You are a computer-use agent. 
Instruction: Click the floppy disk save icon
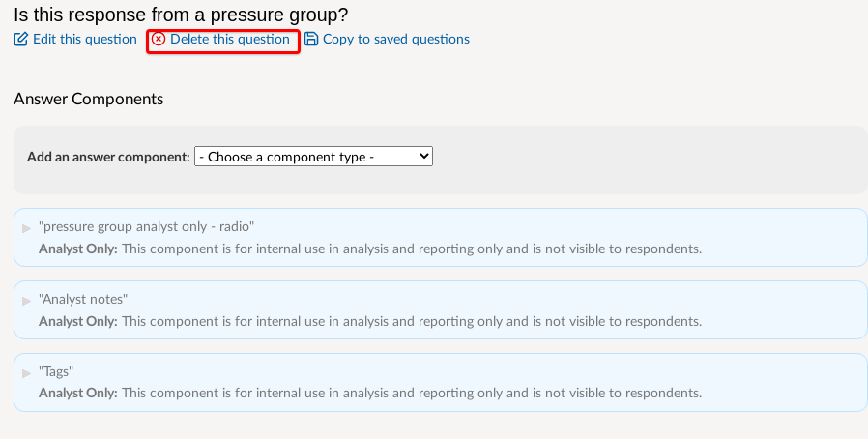(311, 40)
